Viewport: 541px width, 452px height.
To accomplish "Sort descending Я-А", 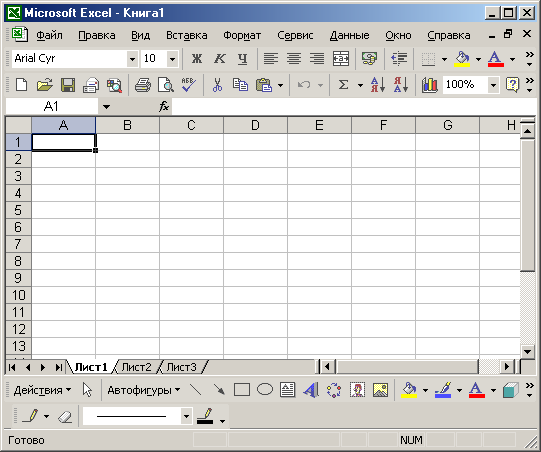I will coord(401,85).
